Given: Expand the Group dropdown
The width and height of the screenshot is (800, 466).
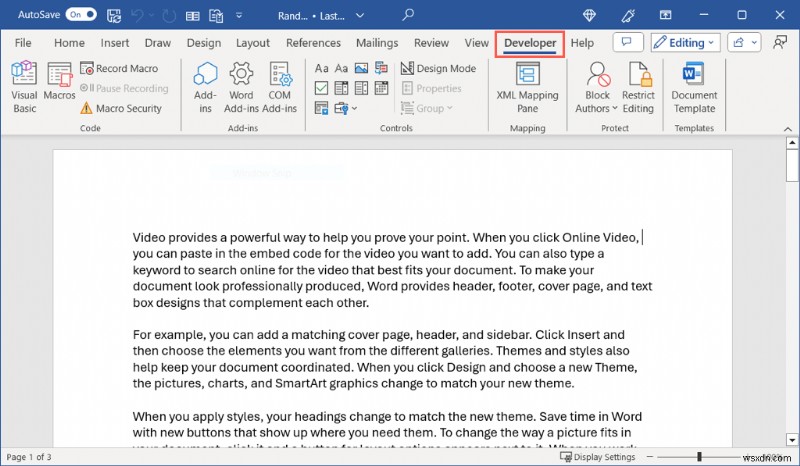Looking at the screenshot, I should [427, 108].
